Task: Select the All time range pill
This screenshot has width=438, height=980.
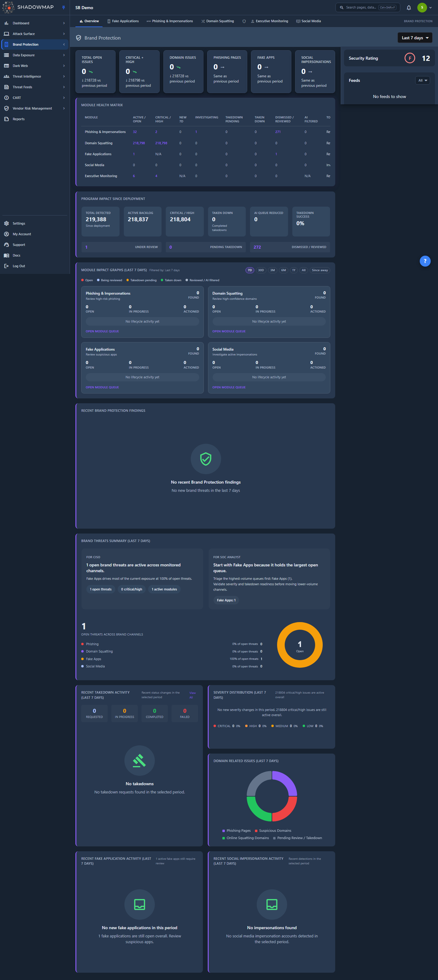Action: coord(304,270)
